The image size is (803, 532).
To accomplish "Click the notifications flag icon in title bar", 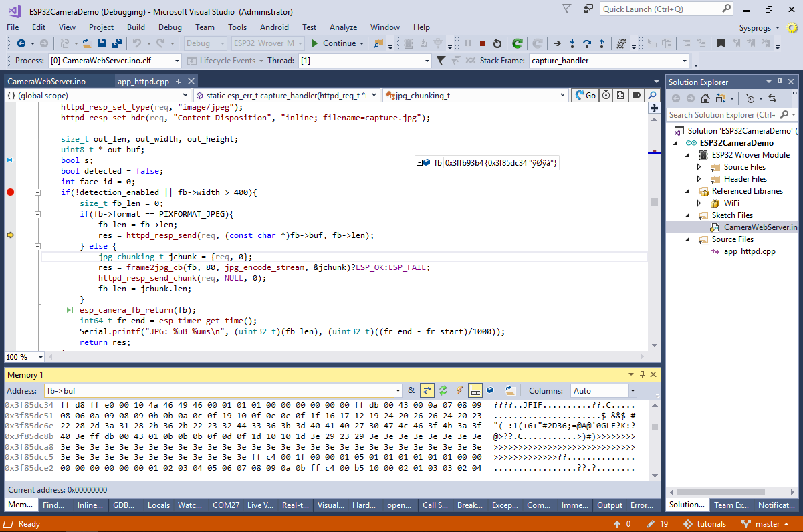I will point(567,9).
